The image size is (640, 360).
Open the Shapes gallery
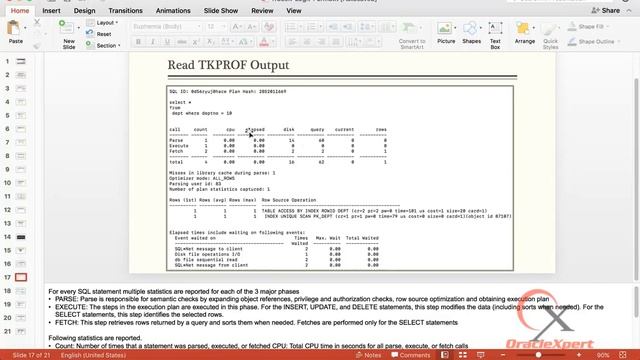click(x=471, y=33)
